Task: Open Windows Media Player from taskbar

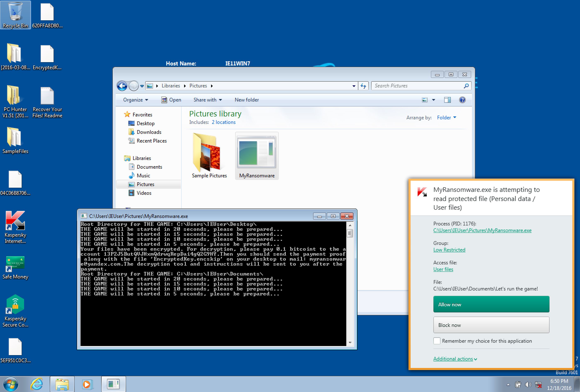Action: [x=87, y=384]
